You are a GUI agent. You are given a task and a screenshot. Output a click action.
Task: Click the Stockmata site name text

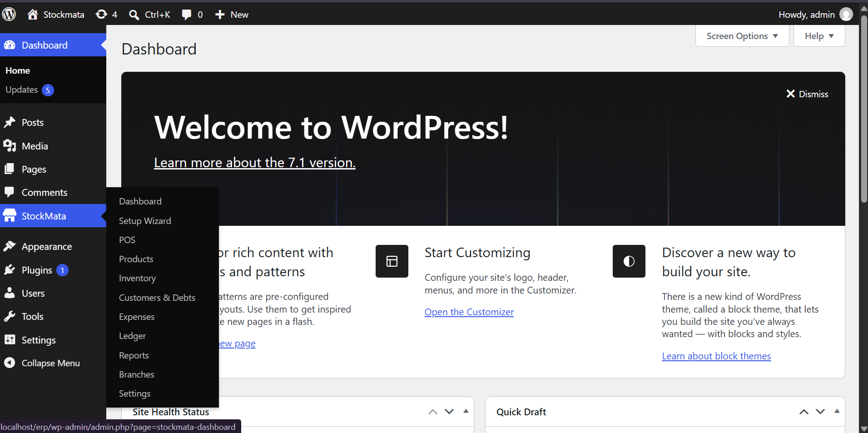(64, 15)
